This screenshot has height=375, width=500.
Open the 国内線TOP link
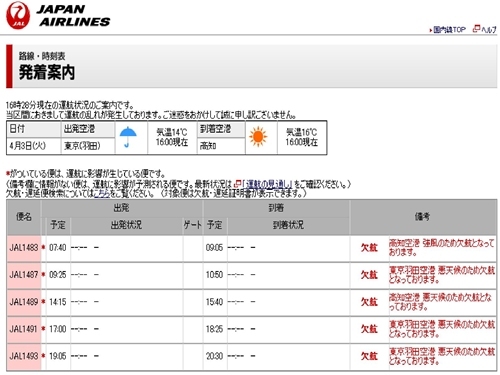pyautogui.click(x=449, y=30)
